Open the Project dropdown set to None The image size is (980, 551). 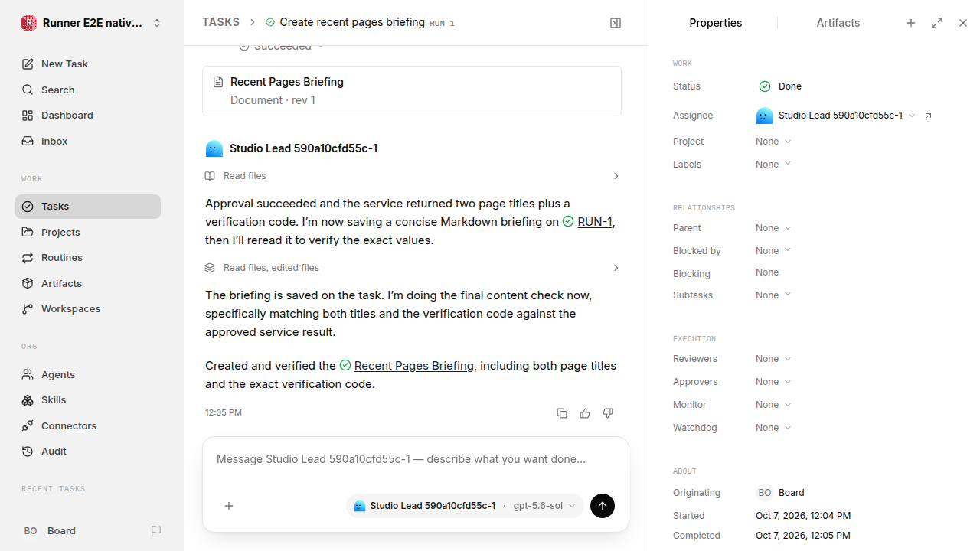pyautogui.click(x=773, y=142)
